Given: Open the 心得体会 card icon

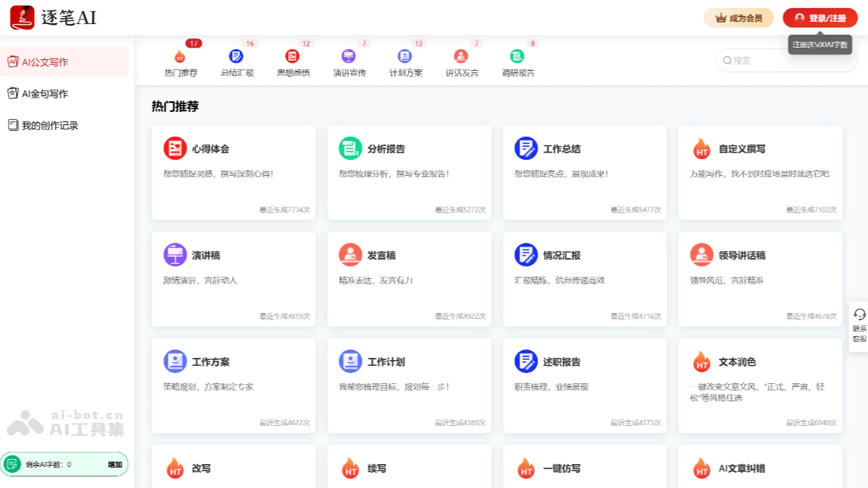Looking at the screenshot, I should (x=175, y=148).
